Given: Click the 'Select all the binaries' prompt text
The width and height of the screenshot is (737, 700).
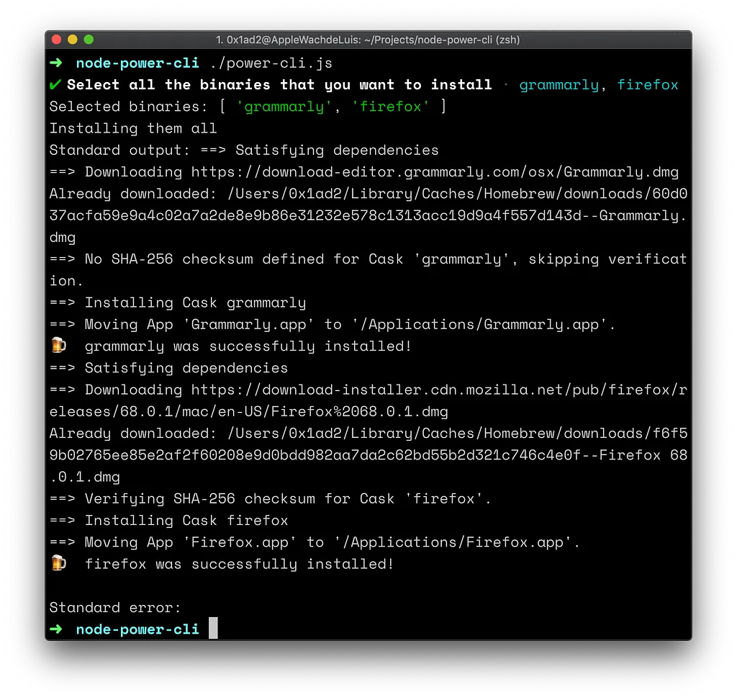Looking at the screenshot, I should [279, 85].
